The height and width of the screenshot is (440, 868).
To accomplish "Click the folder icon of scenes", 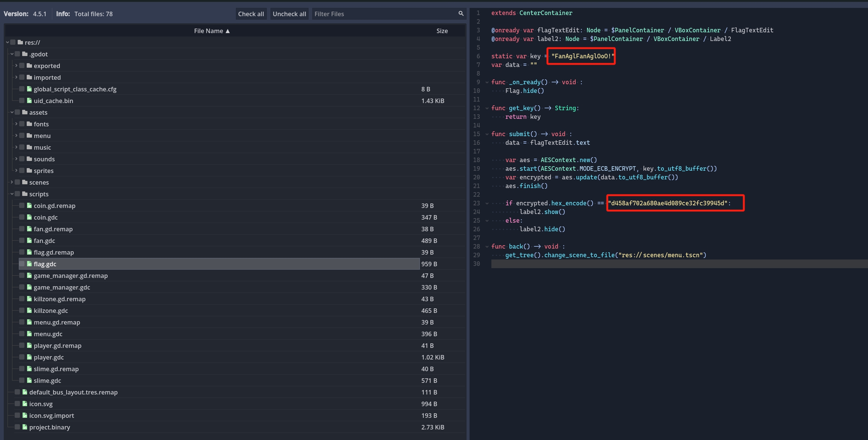I will 25,182.
